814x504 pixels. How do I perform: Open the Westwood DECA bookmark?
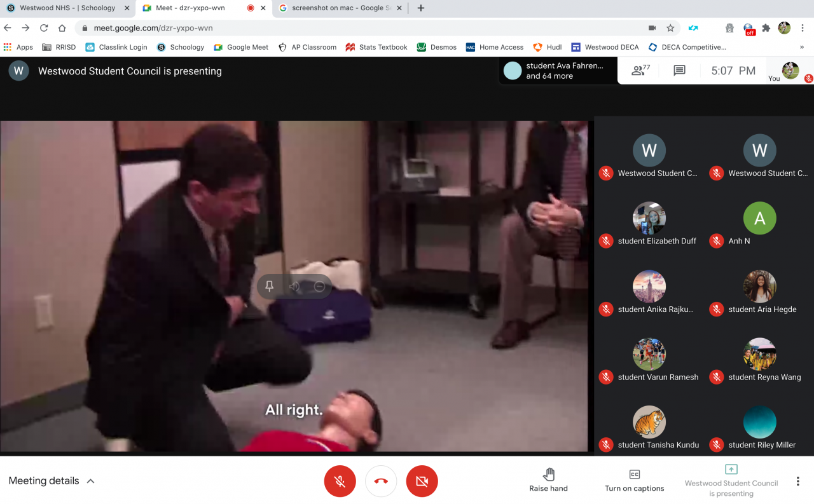click(x=605, y=47)
